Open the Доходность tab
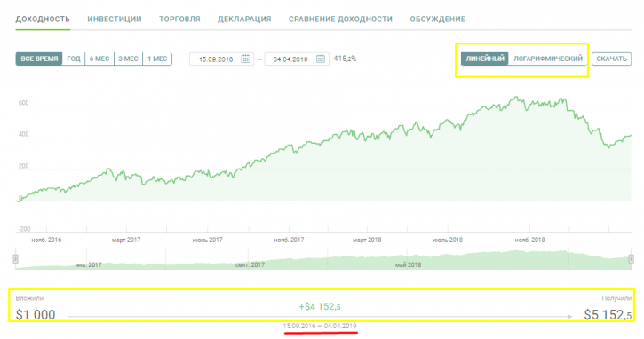 tap(43, 20)
